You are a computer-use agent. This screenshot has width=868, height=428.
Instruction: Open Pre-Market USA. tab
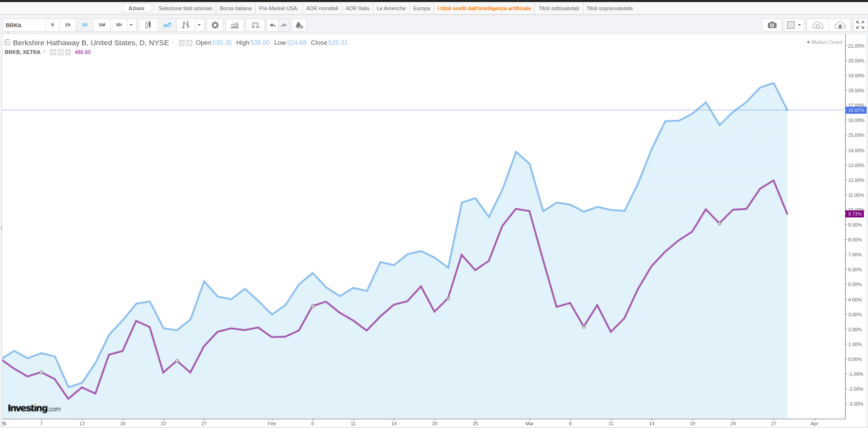279,8
